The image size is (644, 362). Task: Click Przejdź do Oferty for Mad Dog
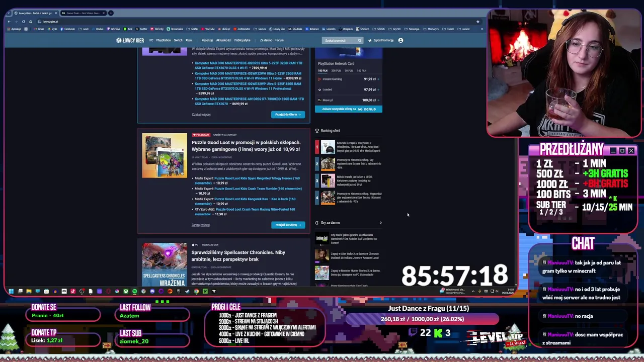pos(288,115)
